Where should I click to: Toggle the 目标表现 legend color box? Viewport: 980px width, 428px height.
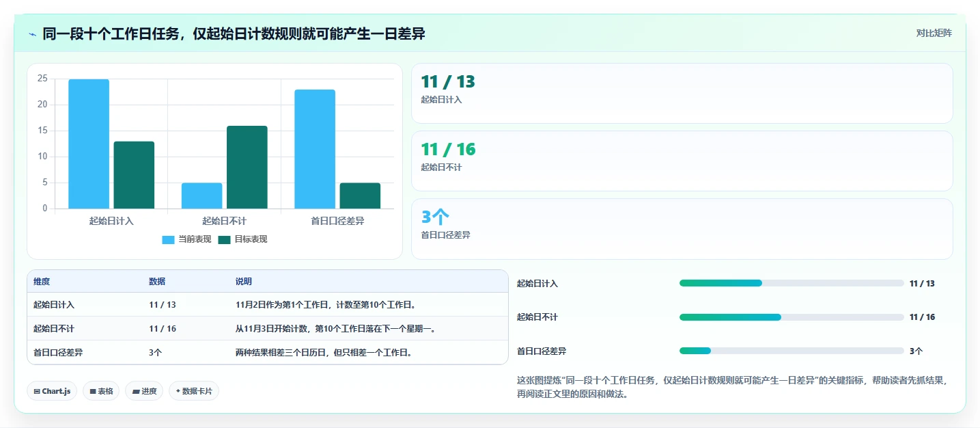pyautogui.click(x=224, y=239)
